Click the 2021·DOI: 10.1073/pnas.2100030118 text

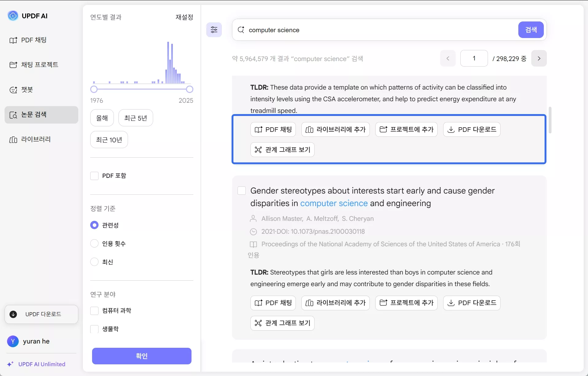coord(313,232)
